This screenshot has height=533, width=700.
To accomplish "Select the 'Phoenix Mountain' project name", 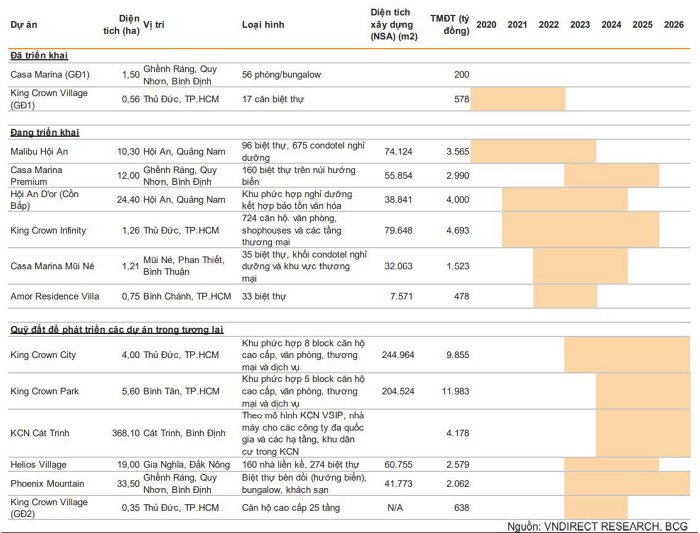I will click(x=47, y=483).
